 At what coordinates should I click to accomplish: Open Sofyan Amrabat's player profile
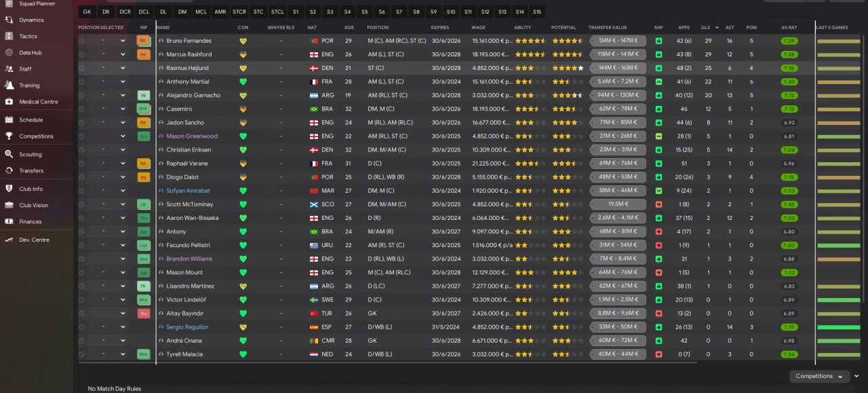click(x=187, y=191)
